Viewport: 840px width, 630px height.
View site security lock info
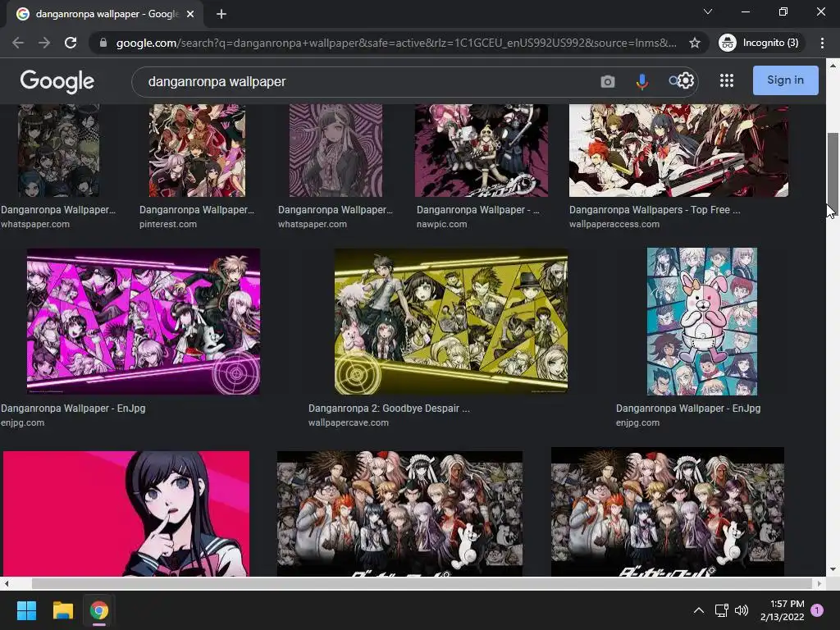tap(103, 43)
